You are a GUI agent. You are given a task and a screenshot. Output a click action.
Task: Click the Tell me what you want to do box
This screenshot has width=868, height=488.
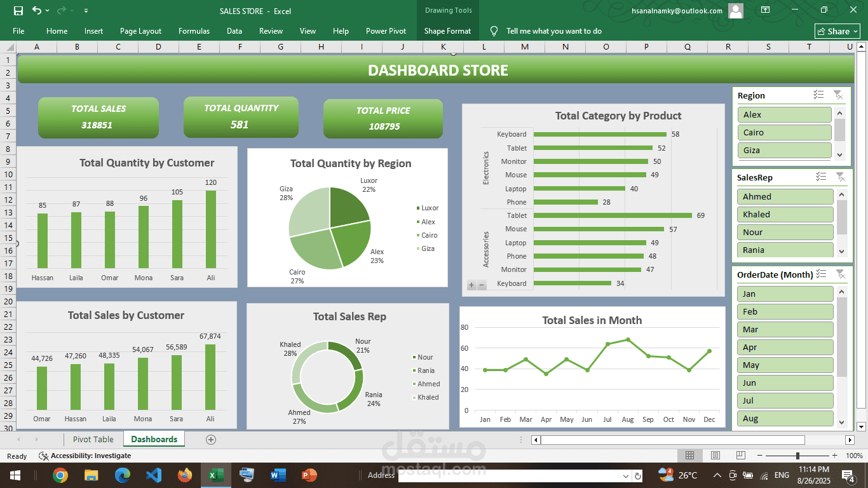[553, 31]
